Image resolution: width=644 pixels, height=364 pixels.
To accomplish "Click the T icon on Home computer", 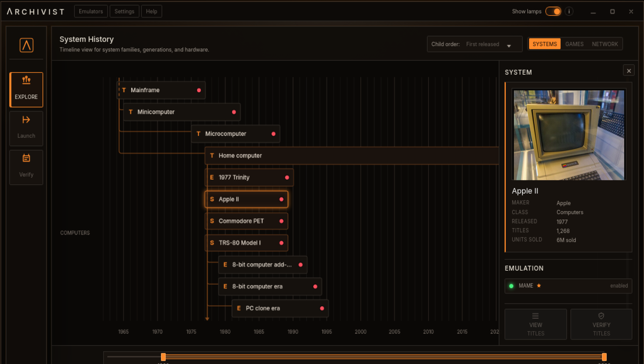I will click(212, 155).
